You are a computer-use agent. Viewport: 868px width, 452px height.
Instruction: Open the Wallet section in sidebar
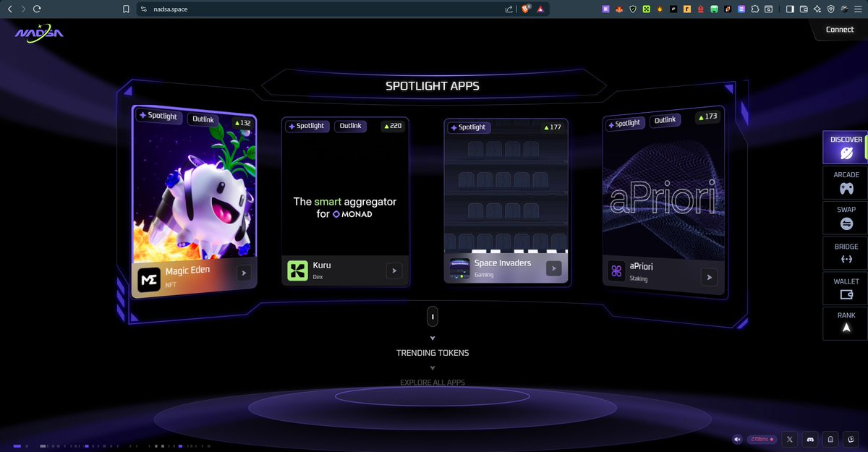pyautogui.click(x=846, y=288)
